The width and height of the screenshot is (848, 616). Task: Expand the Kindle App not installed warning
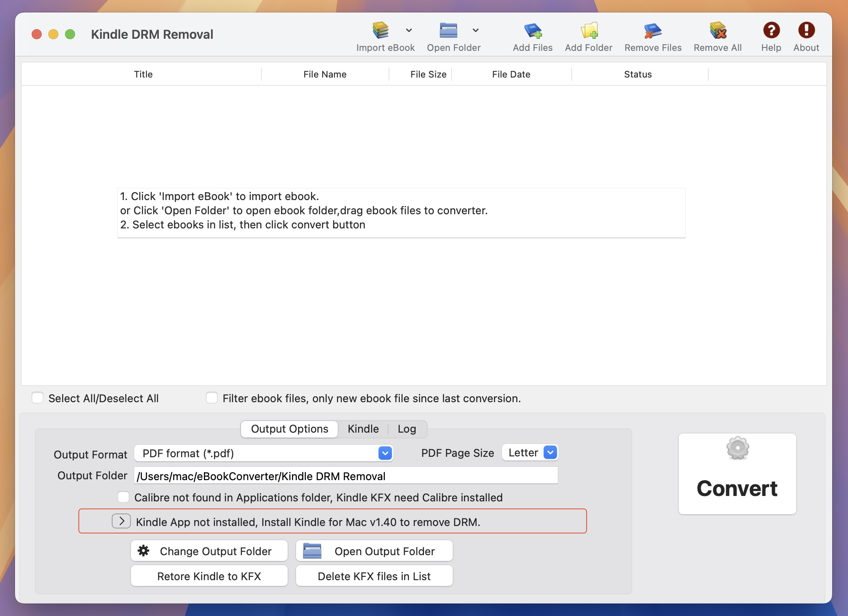[x=121, y=521]
